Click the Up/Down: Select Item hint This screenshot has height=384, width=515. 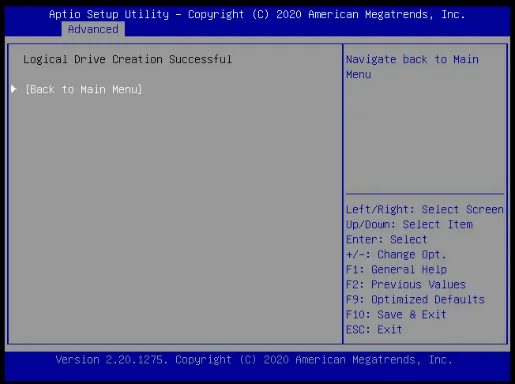pyautogui.click(x=409, y=224)
